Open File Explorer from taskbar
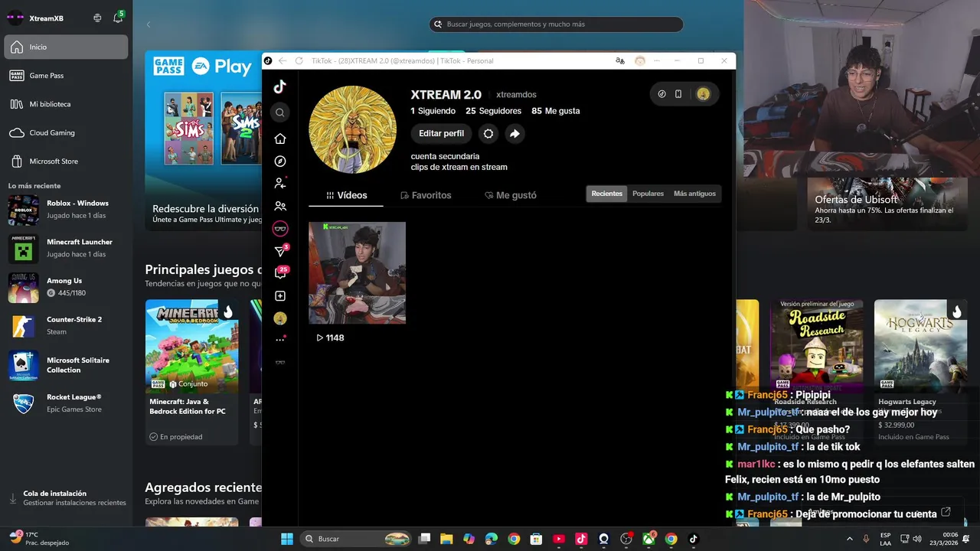 point(446,539)
